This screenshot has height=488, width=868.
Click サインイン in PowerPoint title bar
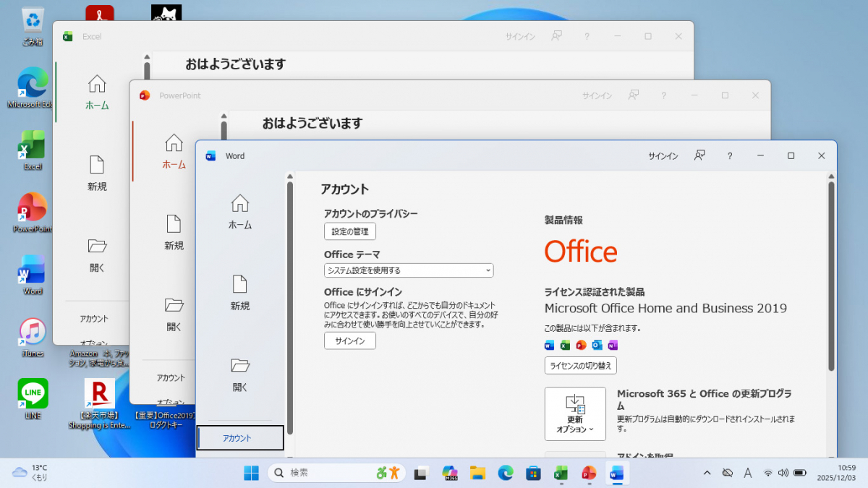click(597, 95)
